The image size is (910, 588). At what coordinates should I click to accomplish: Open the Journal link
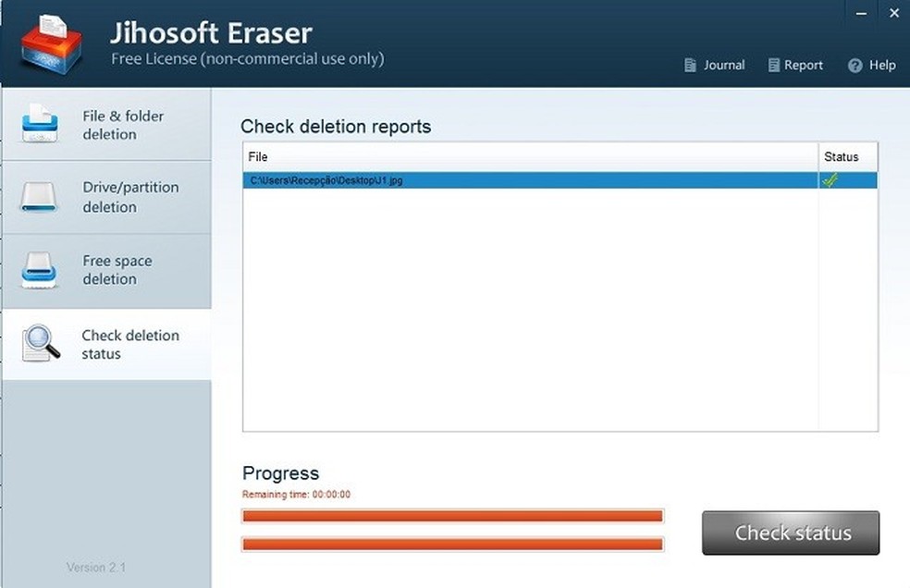pyautogui.click(x=723, y=66)
